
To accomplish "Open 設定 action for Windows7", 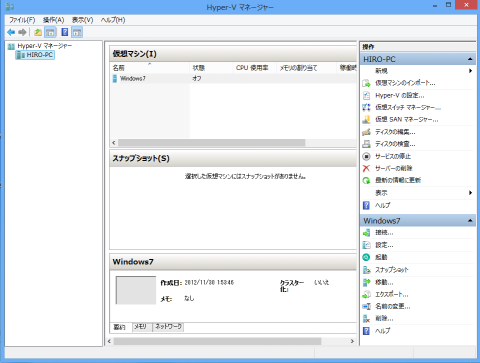I will tap(384, 245).
